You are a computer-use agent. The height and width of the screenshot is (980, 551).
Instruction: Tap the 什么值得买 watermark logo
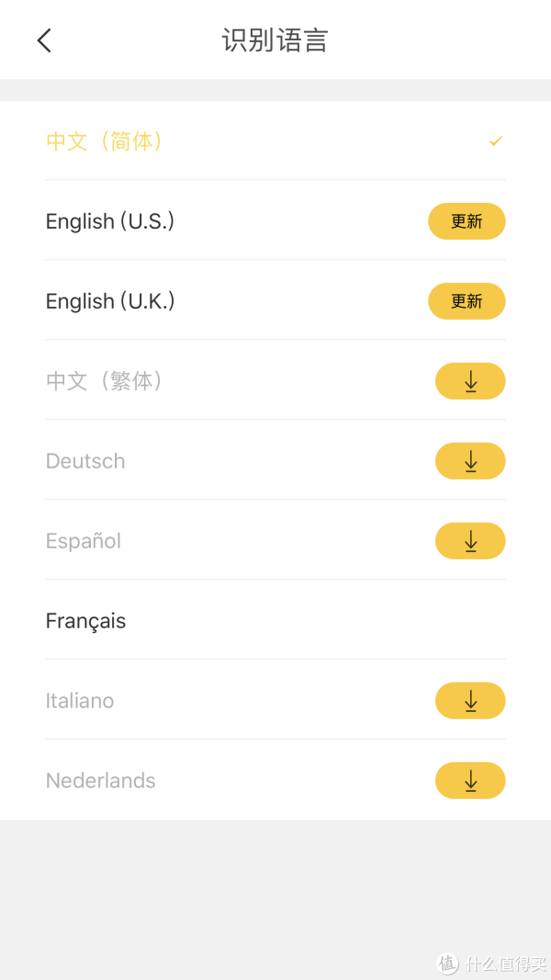(x=492, y=963)
